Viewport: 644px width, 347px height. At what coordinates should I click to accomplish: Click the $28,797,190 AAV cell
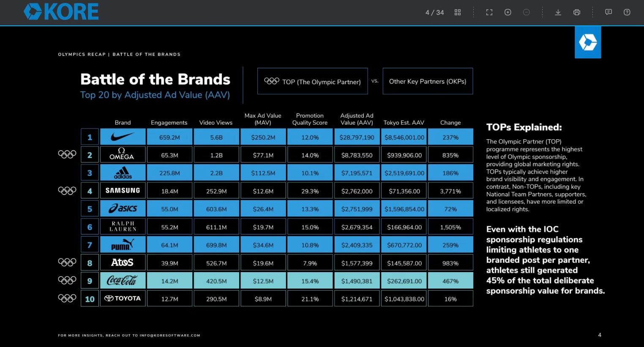(x=357, y=137)
